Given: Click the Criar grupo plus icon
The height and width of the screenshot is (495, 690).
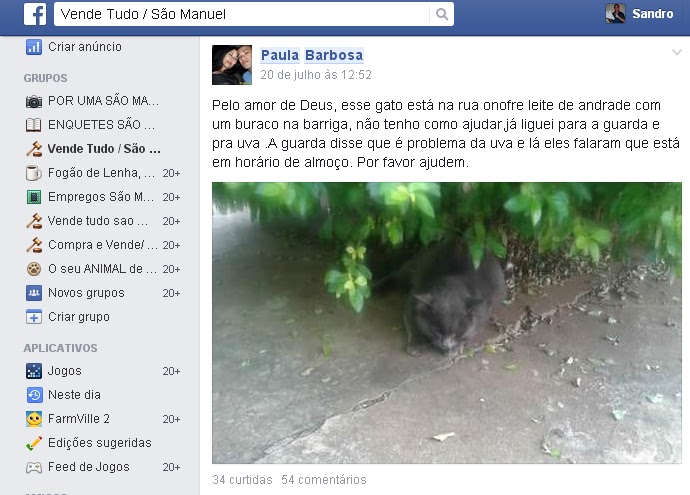Looking at the screenshot, I should click(x=34, y=317).
